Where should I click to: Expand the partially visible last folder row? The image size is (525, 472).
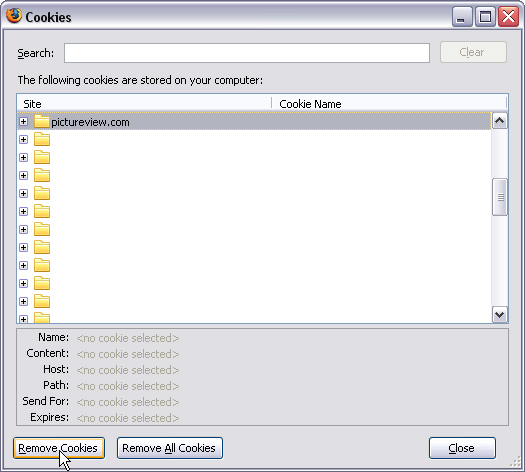pyautogui.click(x=23, y=319)
